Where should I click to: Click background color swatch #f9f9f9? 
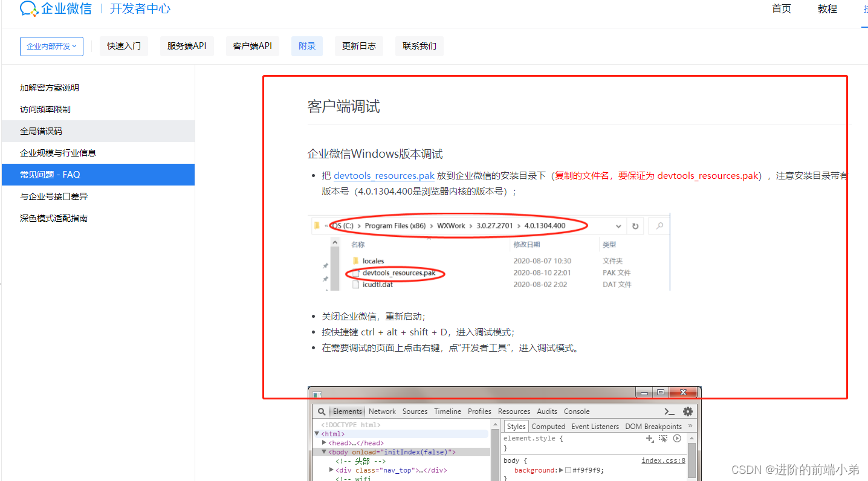tap(568, 470)
